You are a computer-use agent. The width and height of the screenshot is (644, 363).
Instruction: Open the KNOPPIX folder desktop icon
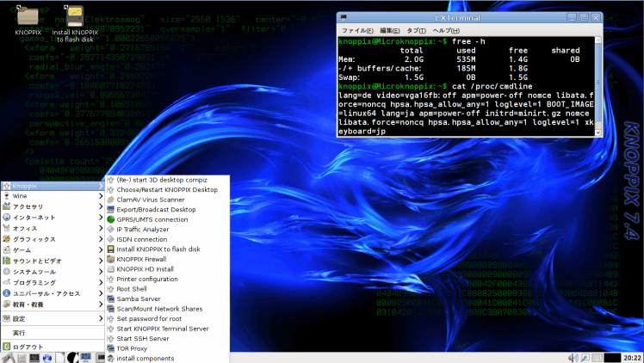[28, 20]
